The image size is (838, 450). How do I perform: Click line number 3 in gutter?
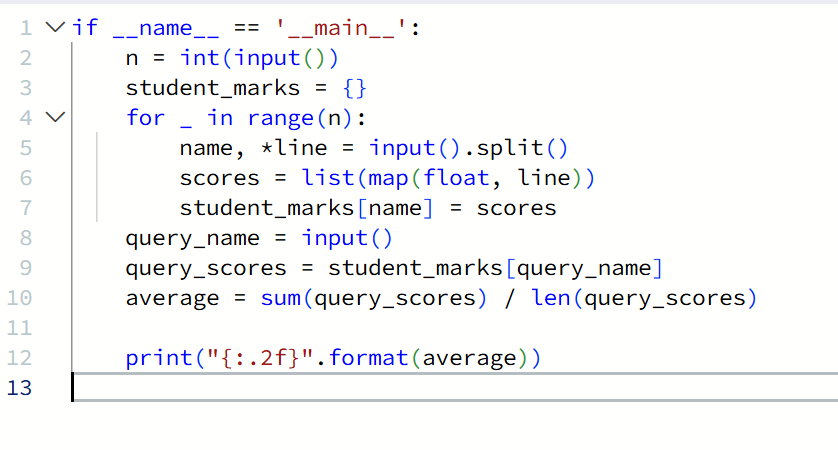pos(26,88)
